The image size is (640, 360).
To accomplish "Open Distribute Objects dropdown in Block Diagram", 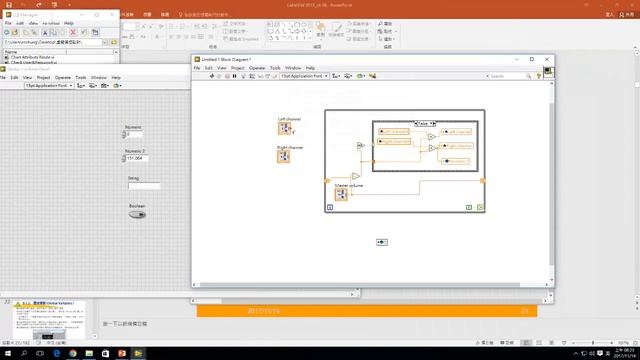I will [x=348, y=76].
